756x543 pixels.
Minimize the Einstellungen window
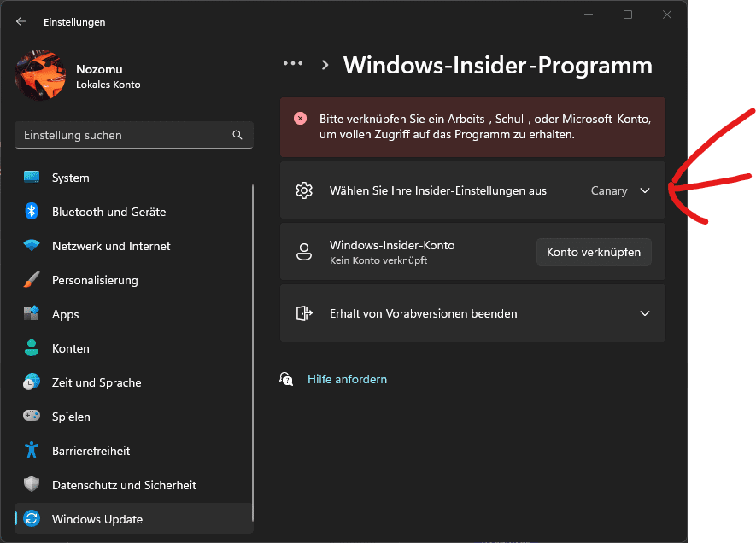[x=589, y=15]
